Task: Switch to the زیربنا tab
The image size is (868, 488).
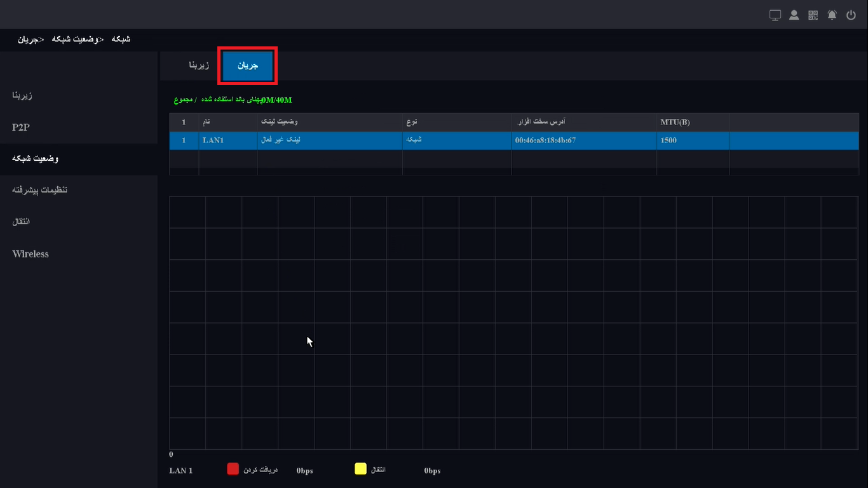Action: 199,65
